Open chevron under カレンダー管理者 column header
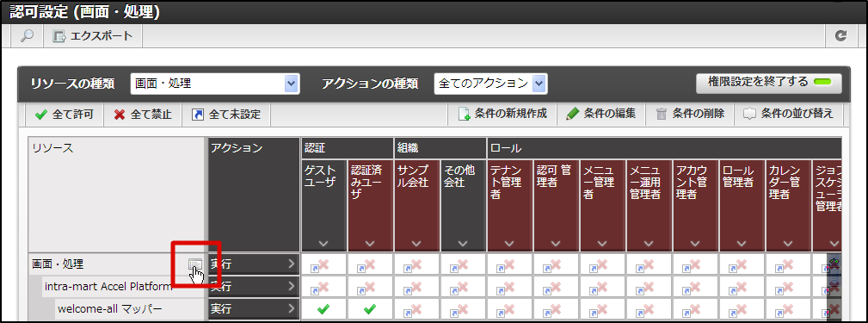 pyautogui.click(x=789, y=243)
